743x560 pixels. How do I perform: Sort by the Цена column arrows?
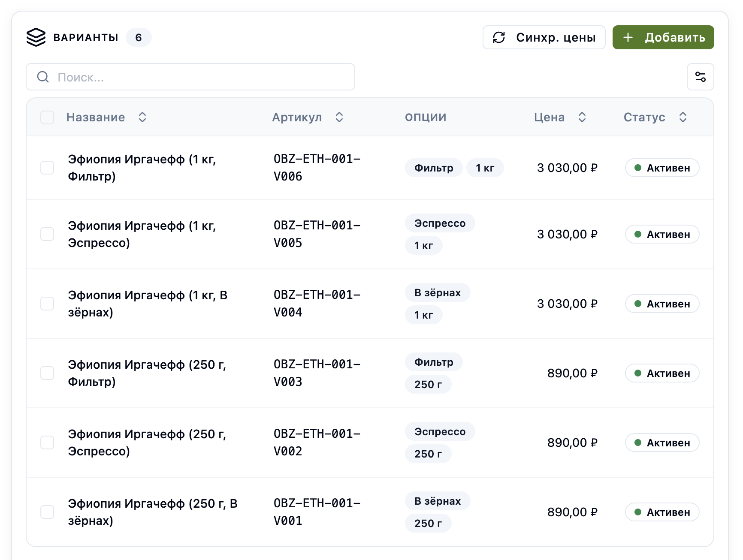(582, 117)
